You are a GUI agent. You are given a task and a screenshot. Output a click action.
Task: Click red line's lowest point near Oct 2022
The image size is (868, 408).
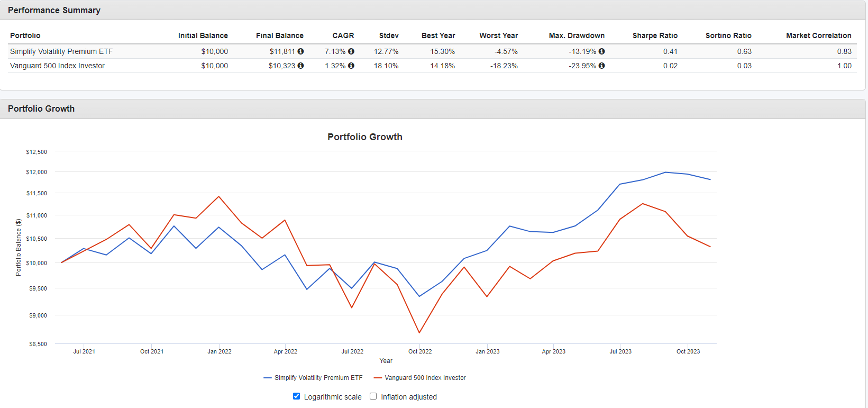pos(419,333)
